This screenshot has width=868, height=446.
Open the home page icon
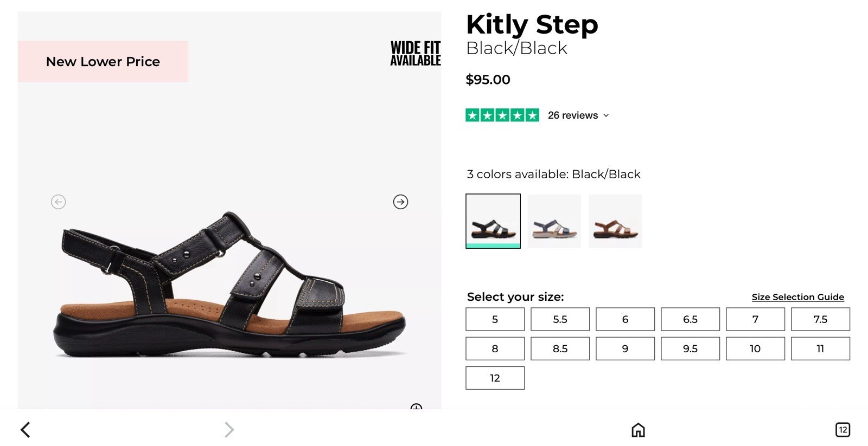pyautogui.click(x=638, y=430)
